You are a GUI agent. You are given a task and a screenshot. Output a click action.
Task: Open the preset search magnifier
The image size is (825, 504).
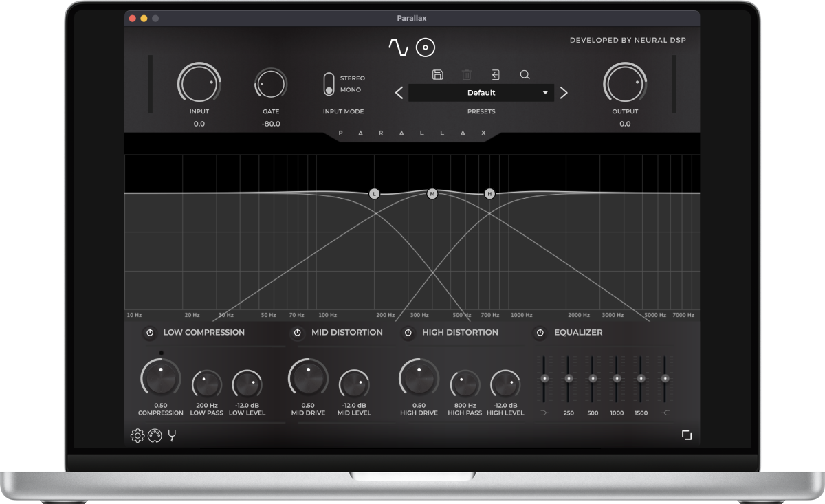525,75
